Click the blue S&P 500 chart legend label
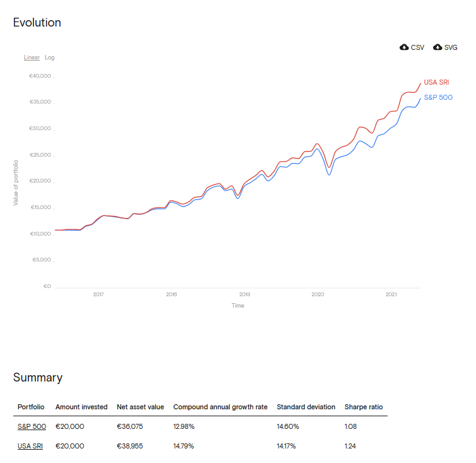Screen dimensions: 476x463 point(437,97)
